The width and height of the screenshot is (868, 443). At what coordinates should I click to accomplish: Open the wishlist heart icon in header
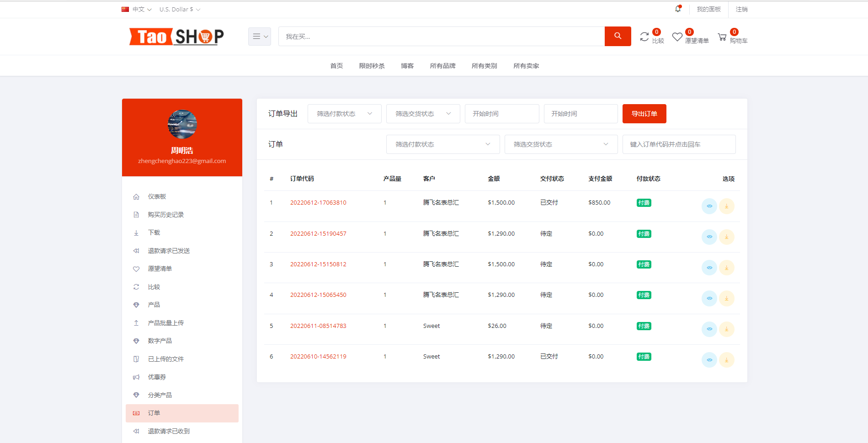677,36
